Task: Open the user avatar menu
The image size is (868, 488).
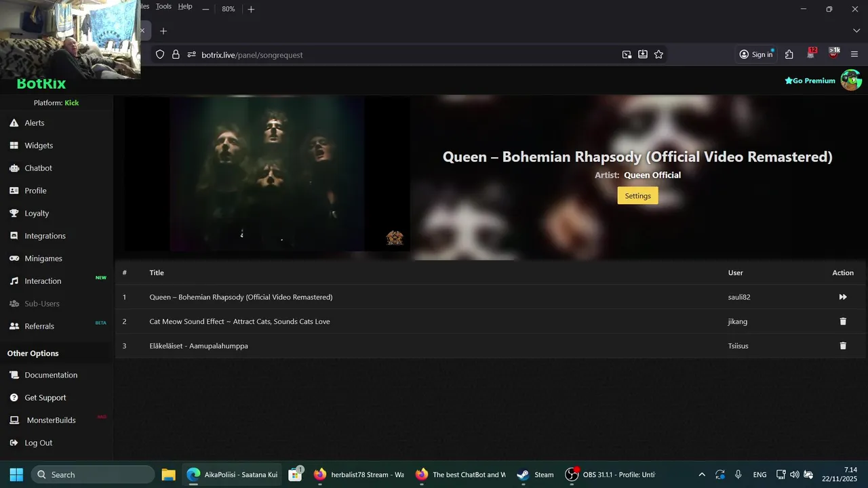Action: pos(851,80)
